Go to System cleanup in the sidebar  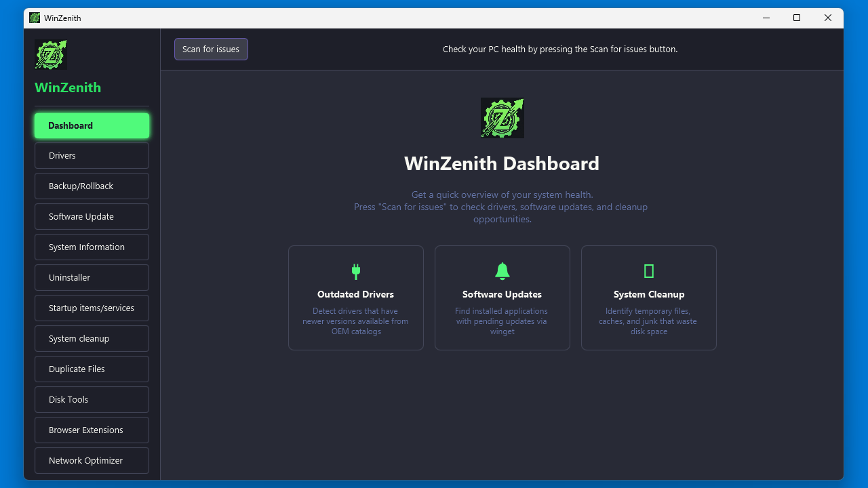click(92, 339)
